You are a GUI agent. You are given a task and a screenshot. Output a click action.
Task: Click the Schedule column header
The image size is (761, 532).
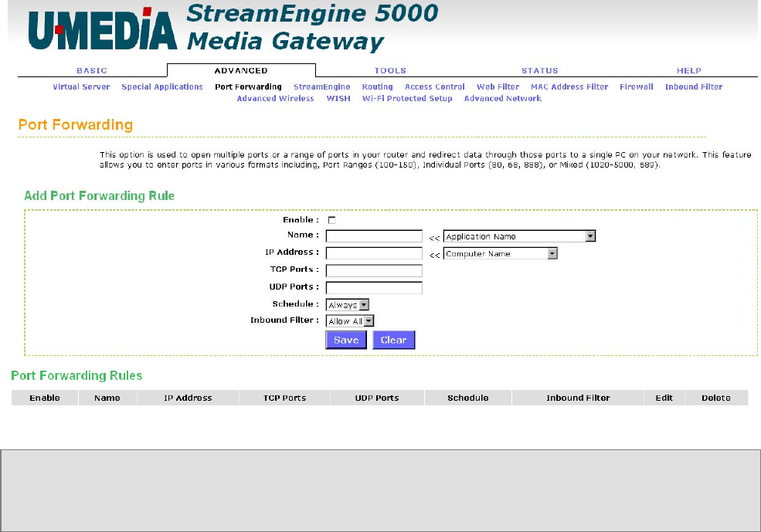tap(468, 398)
